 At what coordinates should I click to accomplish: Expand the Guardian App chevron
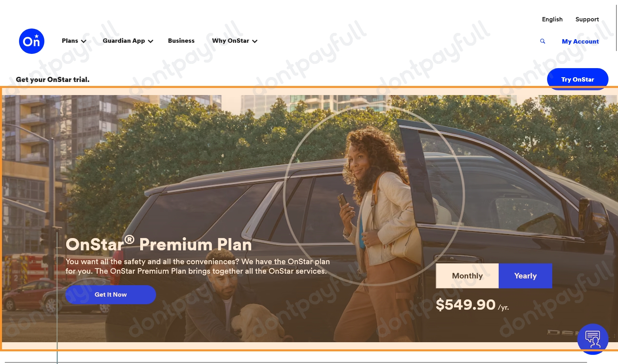coord(151,41)
